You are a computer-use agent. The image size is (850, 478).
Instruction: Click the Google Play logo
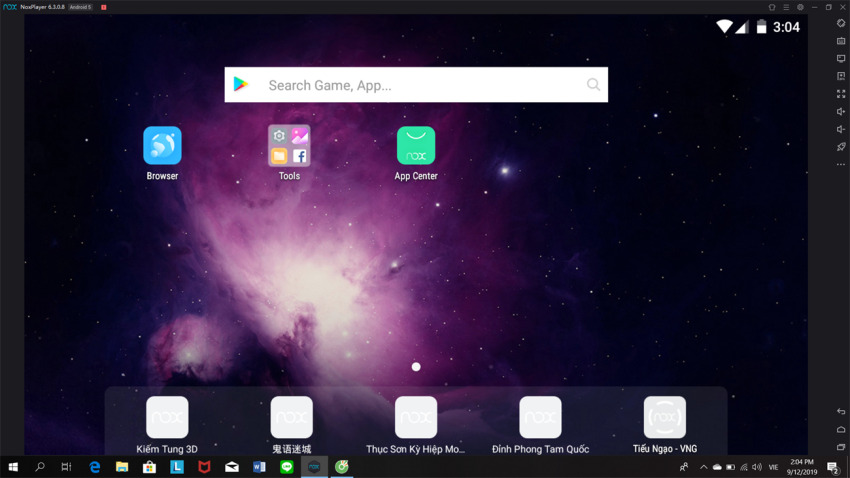coord(241,85)
